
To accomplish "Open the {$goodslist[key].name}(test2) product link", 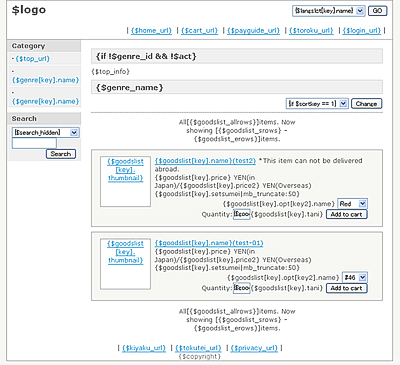I will (205, 161).
